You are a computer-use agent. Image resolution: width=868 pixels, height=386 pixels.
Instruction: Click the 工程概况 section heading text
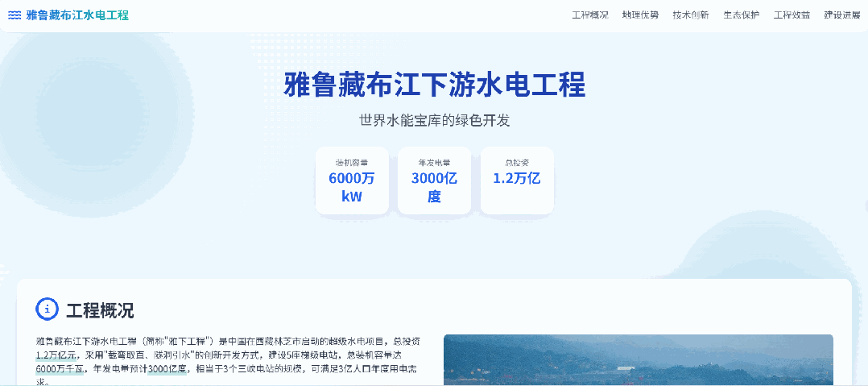(x=100, y=310)
